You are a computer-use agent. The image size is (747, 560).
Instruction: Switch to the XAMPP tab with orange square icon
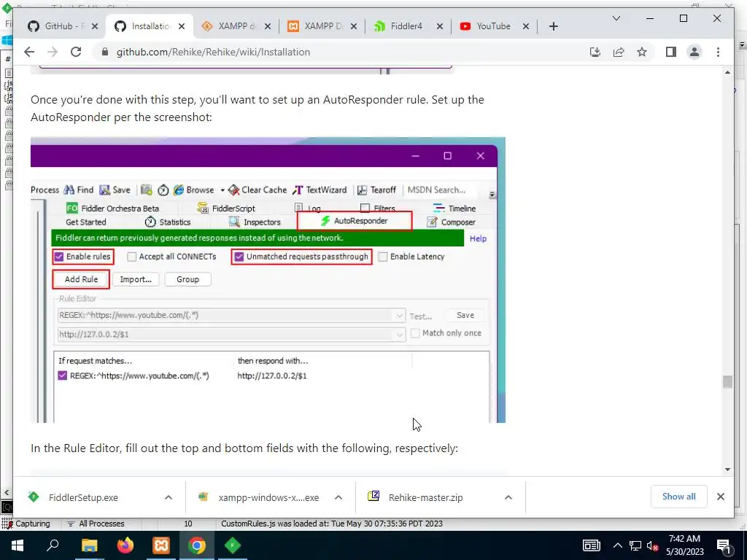(x=322, y=26)
